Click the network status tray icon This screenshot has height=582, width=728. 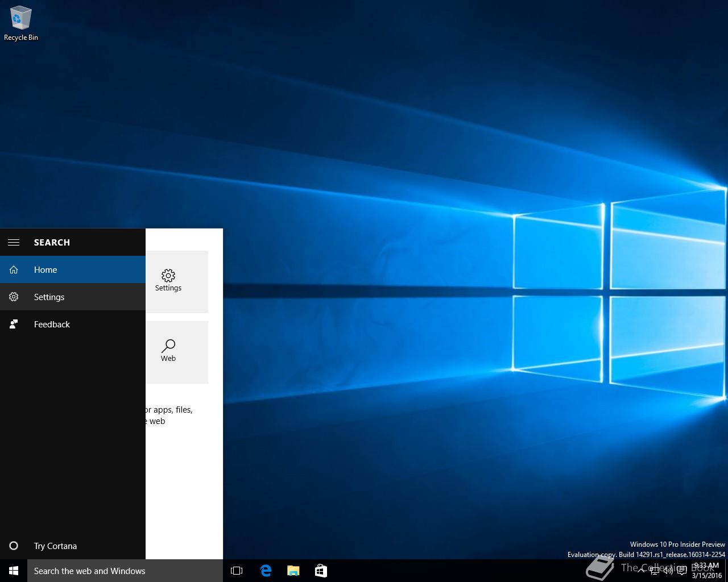coord(655,571)
